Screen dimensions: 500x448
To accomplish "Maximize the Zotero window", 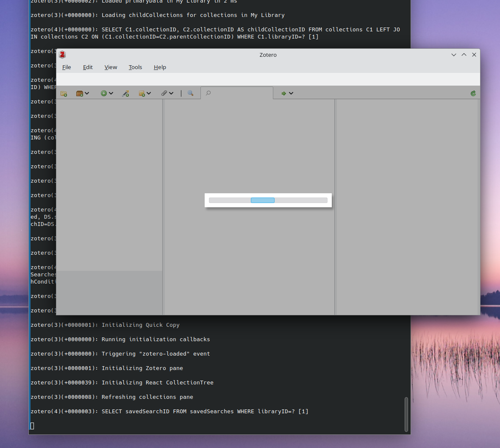I will click(x=464, y=55).
